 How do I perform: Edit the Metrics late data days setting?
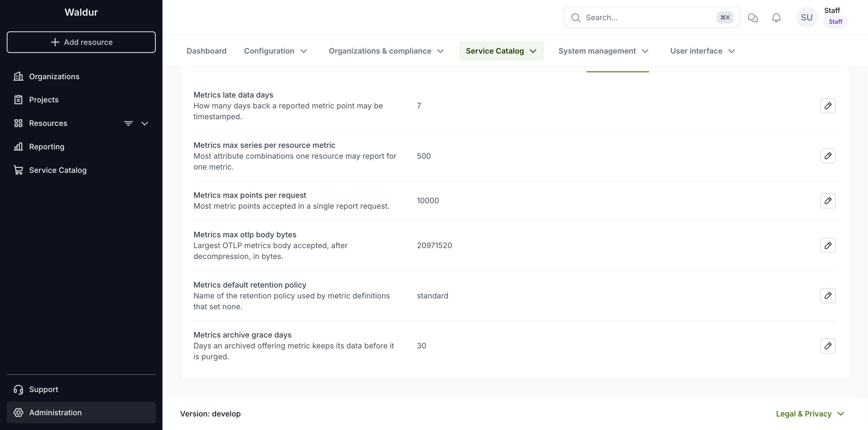tap(828, 106)
